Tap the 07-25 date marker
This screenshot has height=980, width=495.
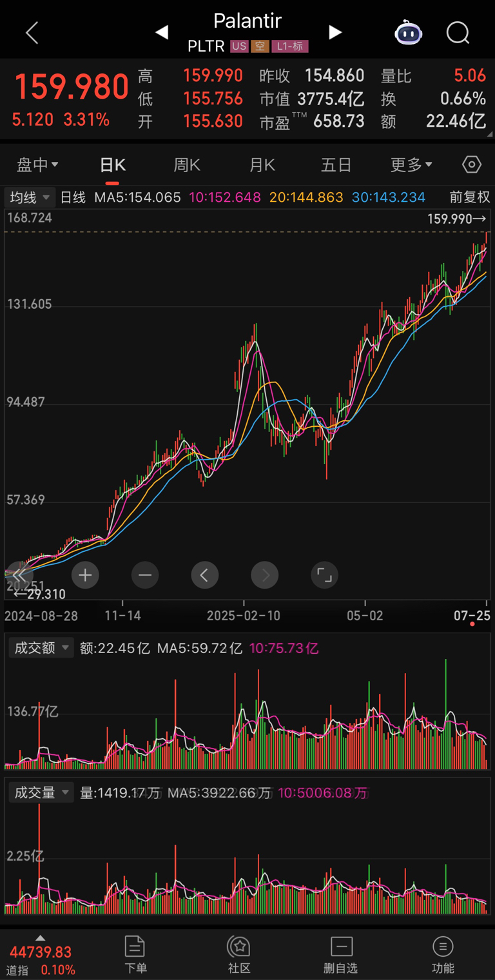click(x=472, y=616)
